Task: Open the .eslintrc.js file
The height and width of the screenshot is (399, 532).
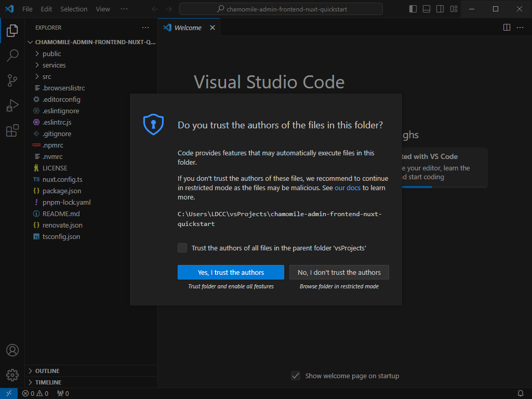Action: [91, 122]
